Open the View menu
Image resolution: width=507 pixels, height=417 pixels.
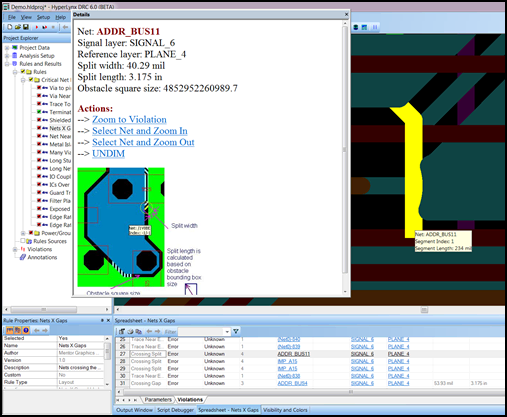tap(26, 17)
